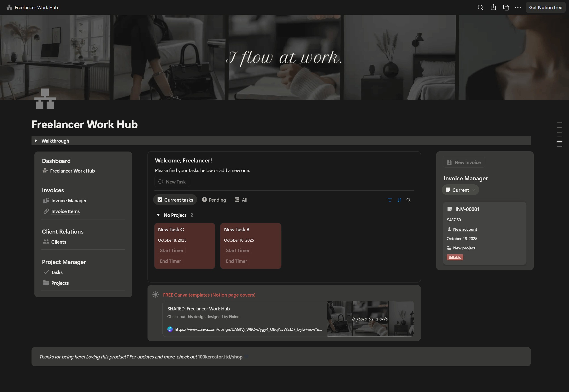Open the search icon in top bar
This screenshot has height=392, width=569.
[x=480, y=8]
